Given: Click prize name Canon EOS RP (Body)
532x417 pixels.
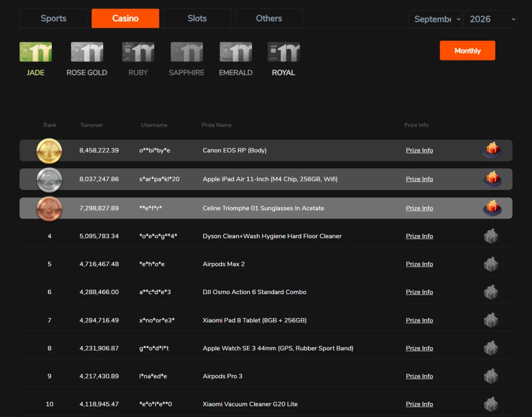Looking at the screenshot, I should point(235,150).
